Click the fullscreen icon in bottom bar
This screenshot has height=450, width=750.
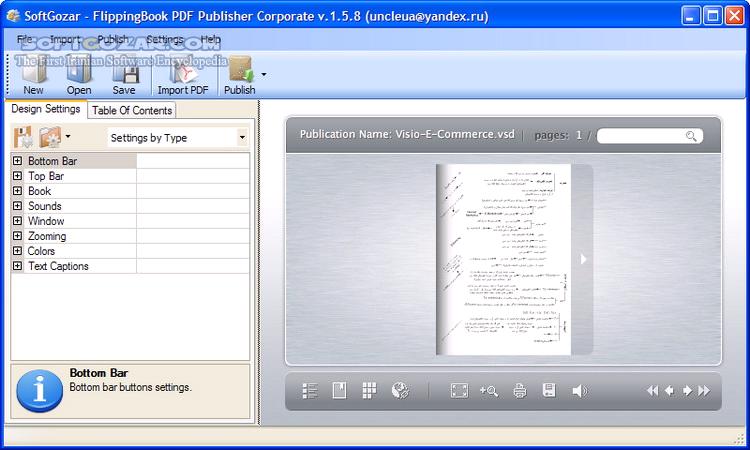tap(459, 391)
